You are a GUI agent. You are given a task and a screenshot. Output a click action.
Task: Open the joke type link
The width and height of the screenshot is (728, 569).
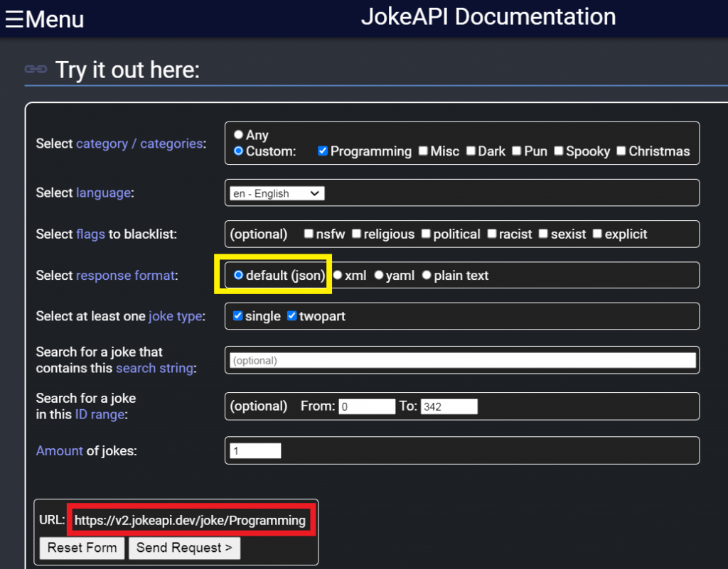coord(176,316)
